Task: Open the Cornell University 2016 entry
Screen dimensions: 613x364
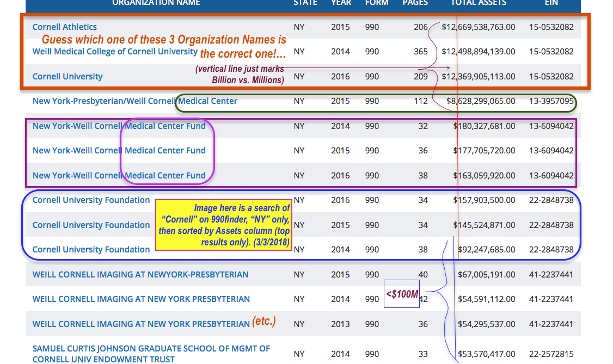Action: click(68, 77)
